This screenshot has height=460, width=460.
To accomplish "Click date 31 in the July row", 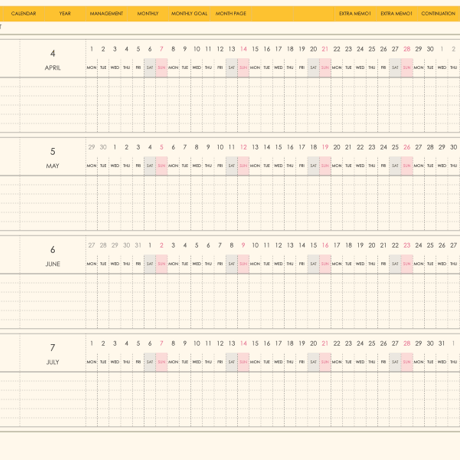I will coord(441,343).
